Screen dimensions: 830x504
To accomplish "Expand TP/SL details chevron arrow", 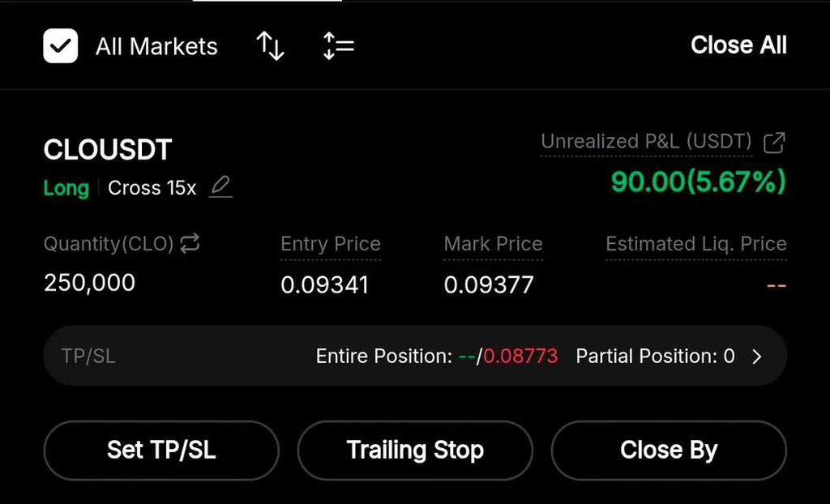I will tap(757, 357).
